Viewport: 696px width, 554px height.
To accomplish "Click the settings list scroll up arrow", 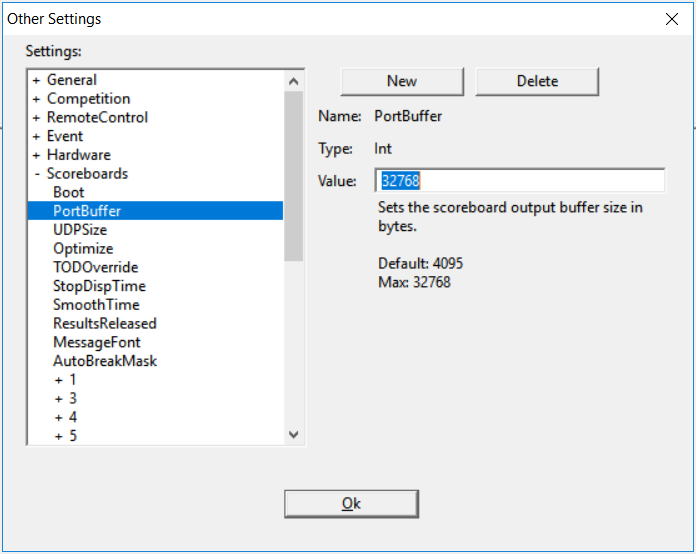I will click(x=293, y=81).
